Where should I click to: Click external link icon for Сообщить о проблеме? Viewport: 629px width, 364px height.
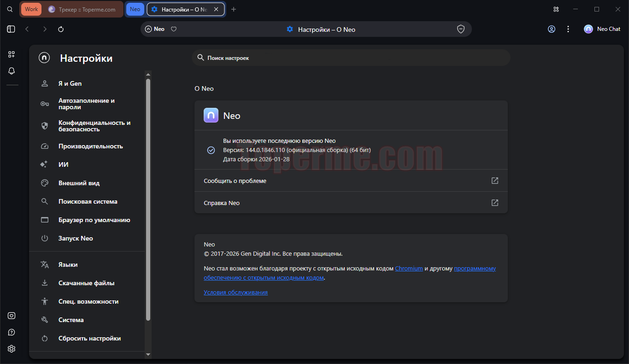click(495, 181)
